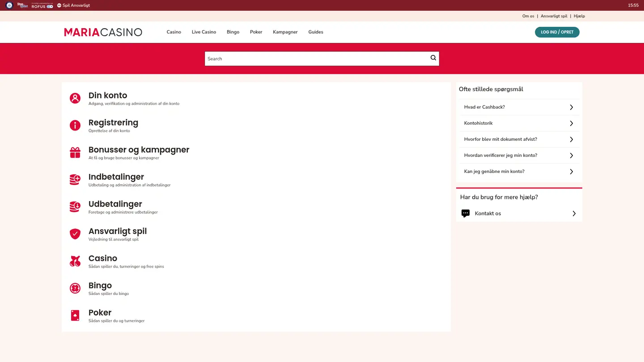Select Poker in the navigation bar
The height and width of the screenshot is (362, 644).
[256, 32]
